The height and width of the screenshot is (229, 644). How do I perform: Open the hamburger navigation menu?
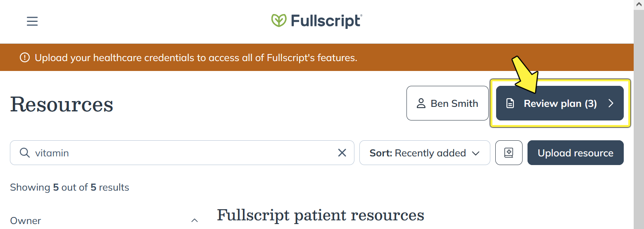coord(32,21)
